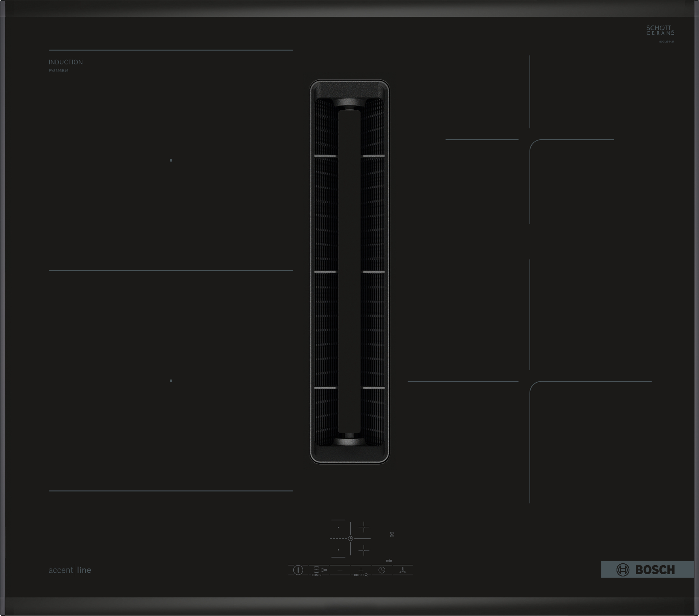Select the rear left flex zone selector
Image resolution: width=699 pixels, height=616 pixels.
click(x=338, y=527)
